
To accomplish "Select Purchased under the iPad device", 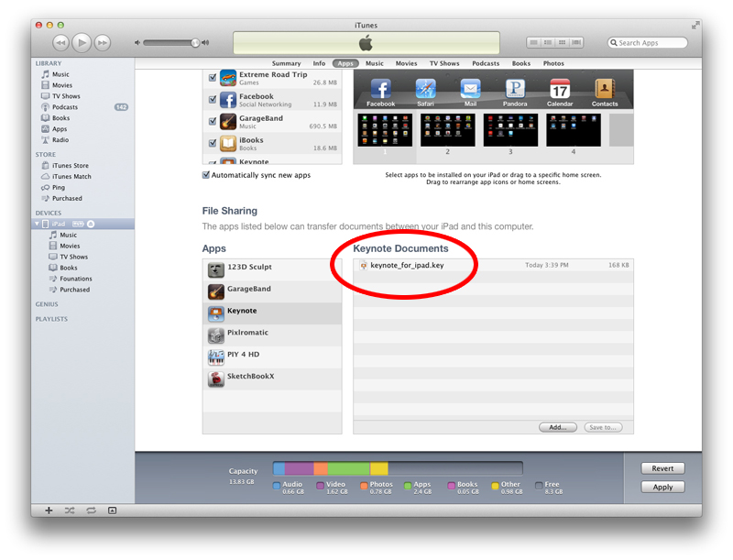I will point(74,290).
